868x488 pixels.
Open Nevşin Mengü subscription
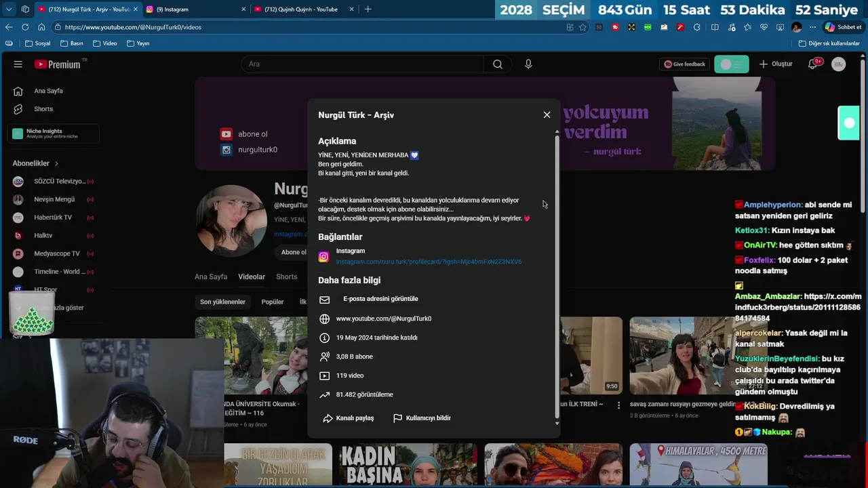point(53,200)
